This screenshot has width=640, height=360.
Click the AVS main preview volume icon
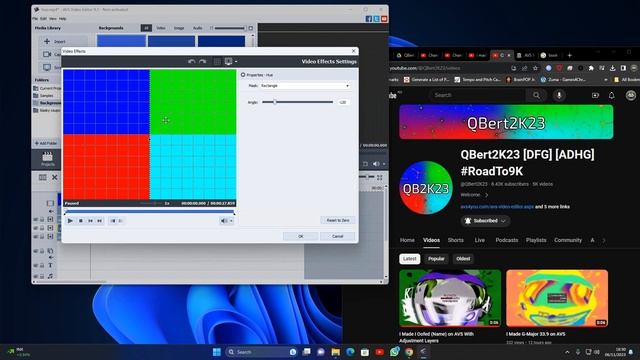376,164
